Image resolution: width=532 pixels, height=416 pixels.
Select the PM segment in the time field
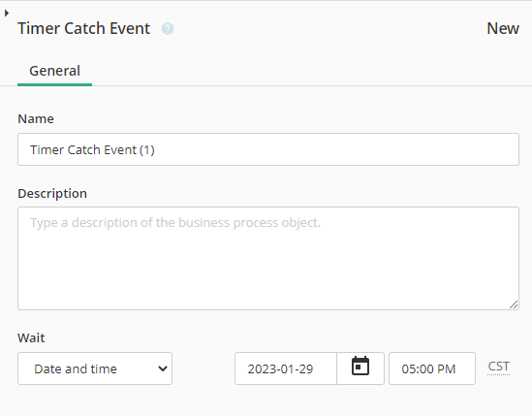[446, 369]
